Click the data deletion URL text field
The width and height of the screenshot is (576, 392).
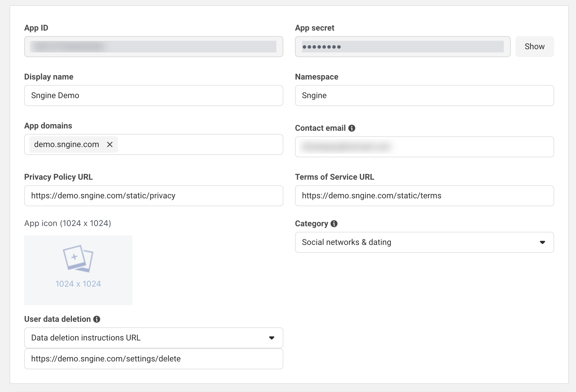(x=153, y=359)
